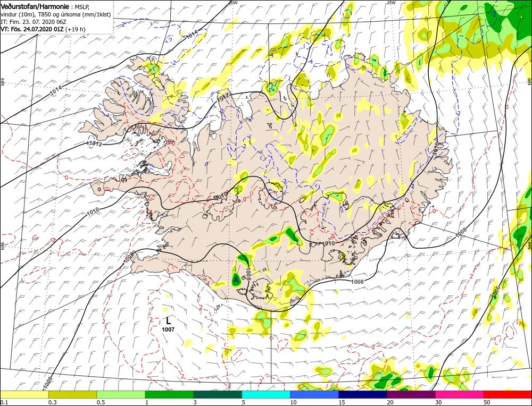This screenshot has height=406, width=532.
Task: Select the red 50+ mm legend swatch
Action: click(x=508, y=394)
